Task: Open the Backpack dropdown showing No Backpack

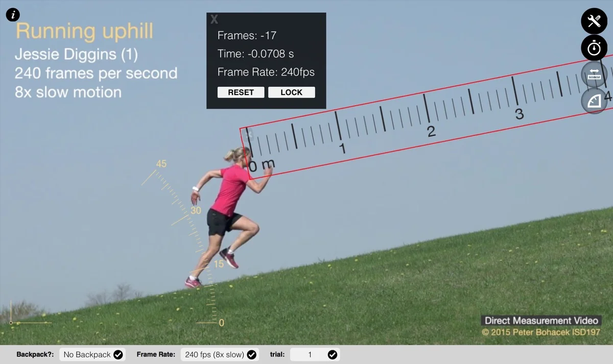Action: [92, 354]
